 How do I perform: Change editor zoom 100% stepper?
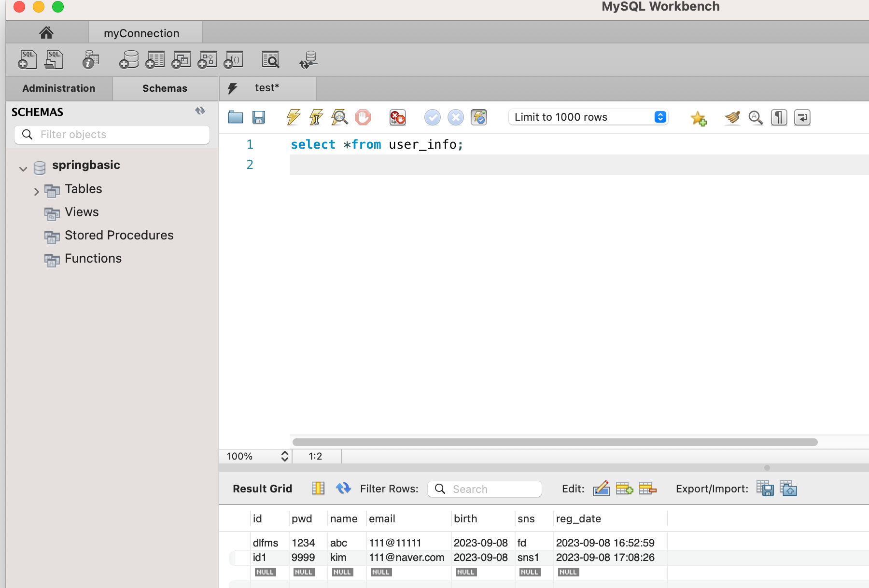pos(285,456)
